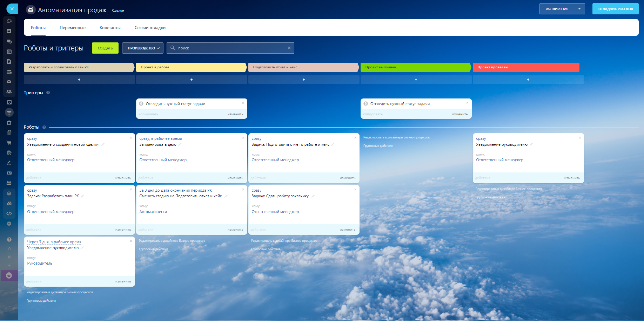The width and height of the screenshot is (644, 321).
Task: Select the Проект провален stage header
Action: point(526,67)
